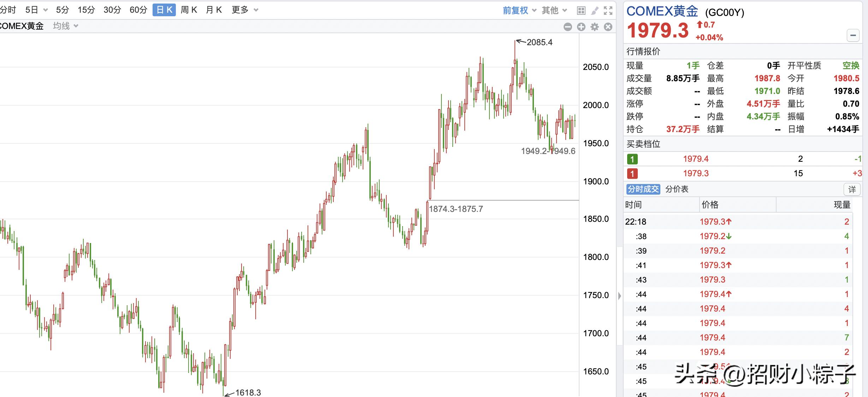Switch to 分时成交 view

point(643,189)
